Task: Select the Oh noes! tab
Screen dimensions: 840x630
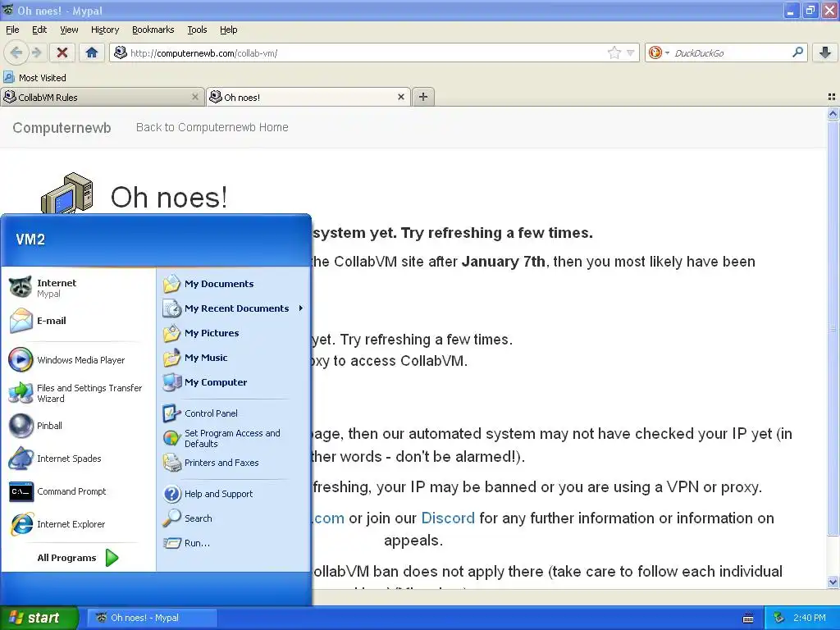Action: [308, 97]
